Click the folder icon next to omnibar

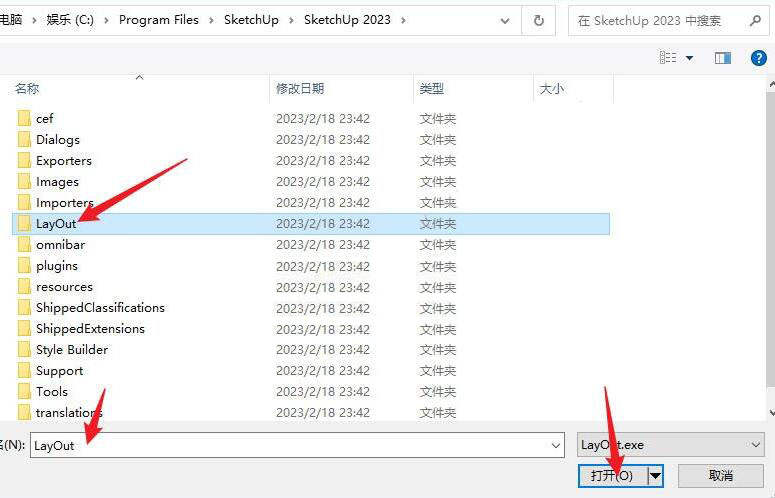(x=24, y=245)
